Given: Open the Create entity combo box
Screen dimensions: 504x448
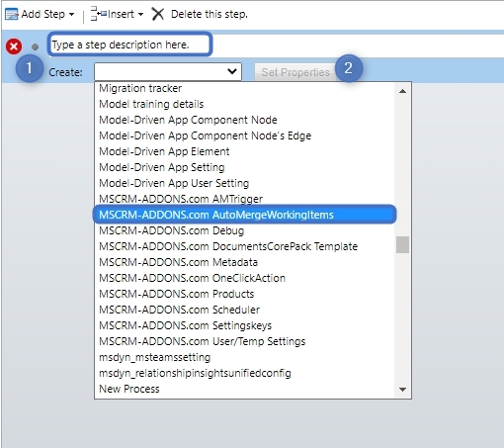Looking at the screenshot, I should [x=168, y=71].
